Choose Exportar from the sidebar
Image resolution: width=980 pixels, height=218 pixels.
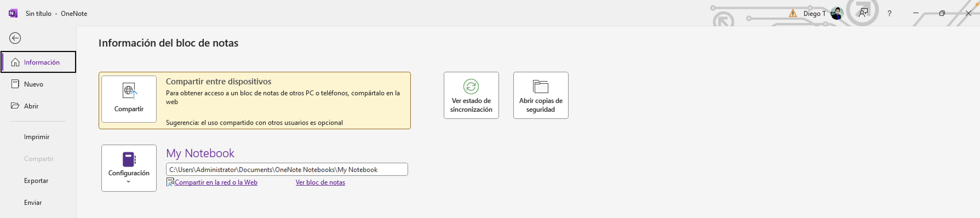(x=36, y=181)
